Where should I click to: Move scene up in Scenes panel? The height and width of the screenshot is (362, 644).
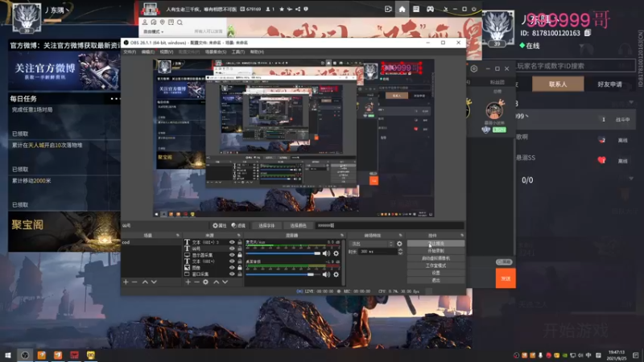145,282
